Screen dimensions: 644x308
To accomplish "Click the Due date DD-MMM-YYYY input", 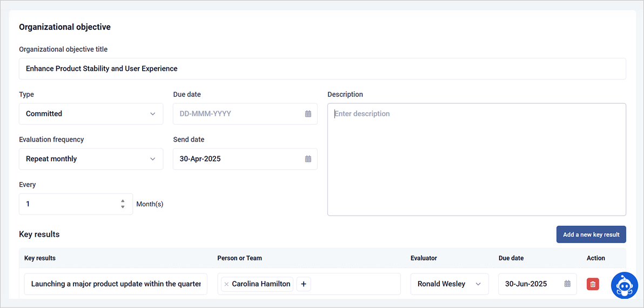I will [238, 114].
